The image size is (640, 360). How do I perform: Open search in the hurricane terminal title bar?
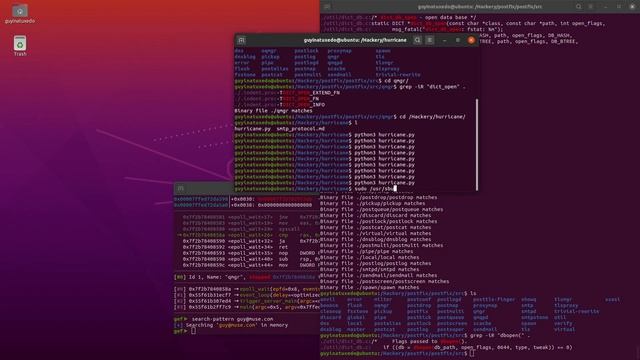[417, 40]
